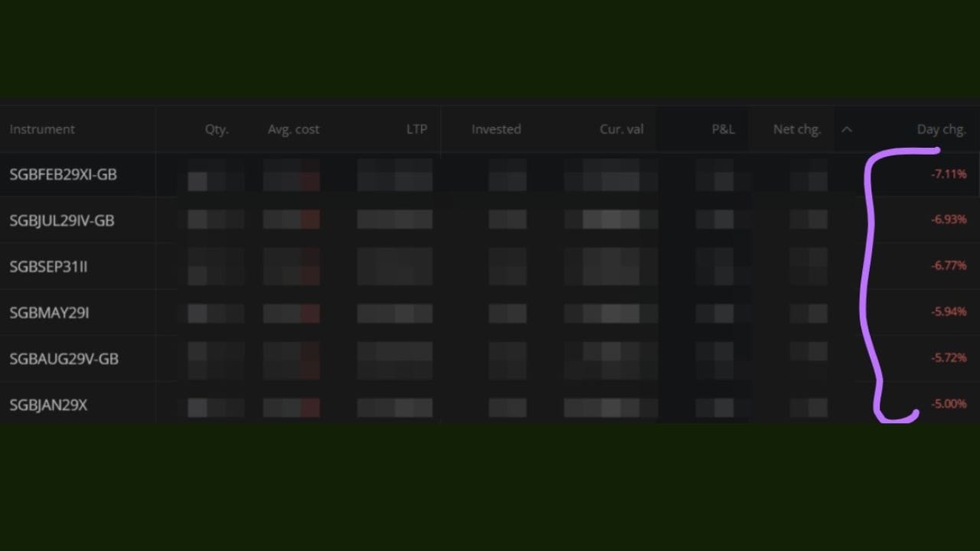Image resolution: width=980 pixels, height=551 pixels.
Task: Click the -5.94% day change value
Action: (948, 311)
